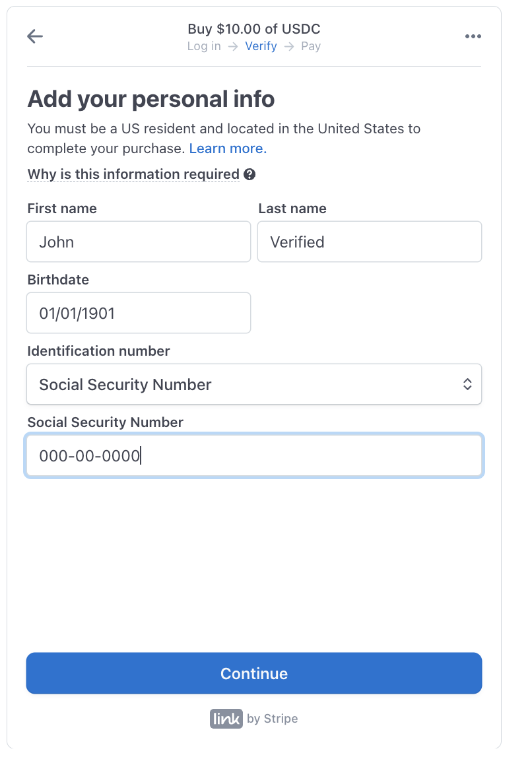Click the question mark help icon
532x759 pixels.
[x=249, y=174]
